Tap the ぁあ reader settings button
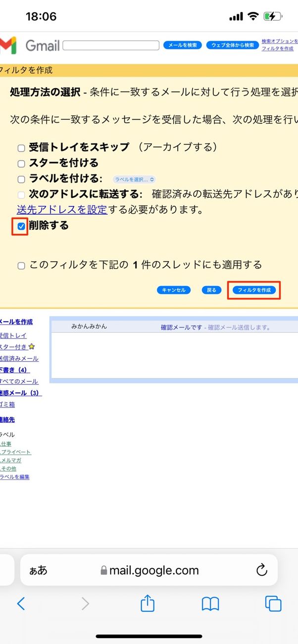Screen dimensions: 298x644 tap(39, 570)
